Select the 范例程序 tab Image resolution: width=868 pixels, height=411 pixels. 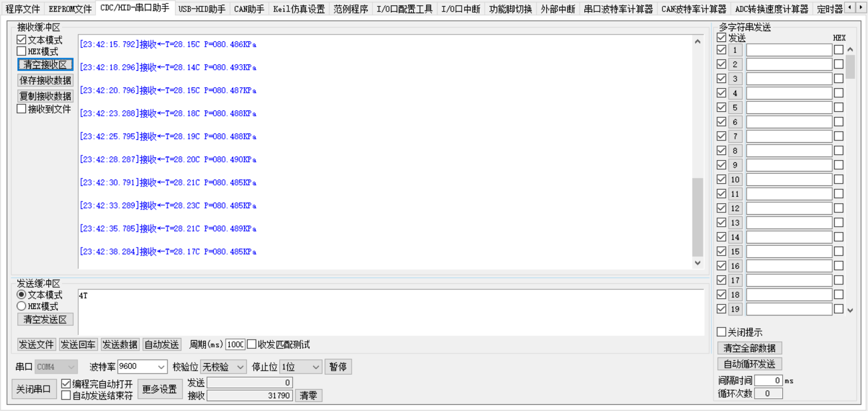pos(351,9)
